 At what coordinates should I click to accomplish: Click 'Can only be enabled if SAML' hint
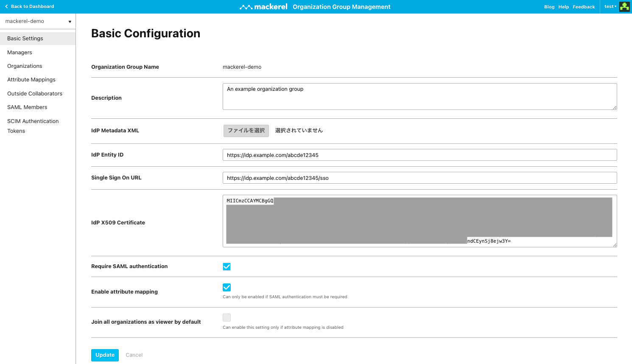[x=285, y=297]
